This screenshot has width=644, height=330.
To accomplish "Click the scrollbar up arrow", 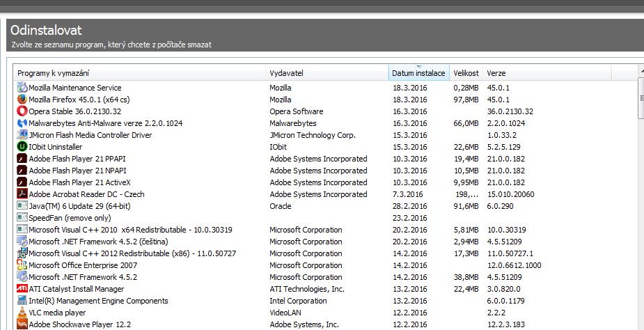I will tap(641, 72).
